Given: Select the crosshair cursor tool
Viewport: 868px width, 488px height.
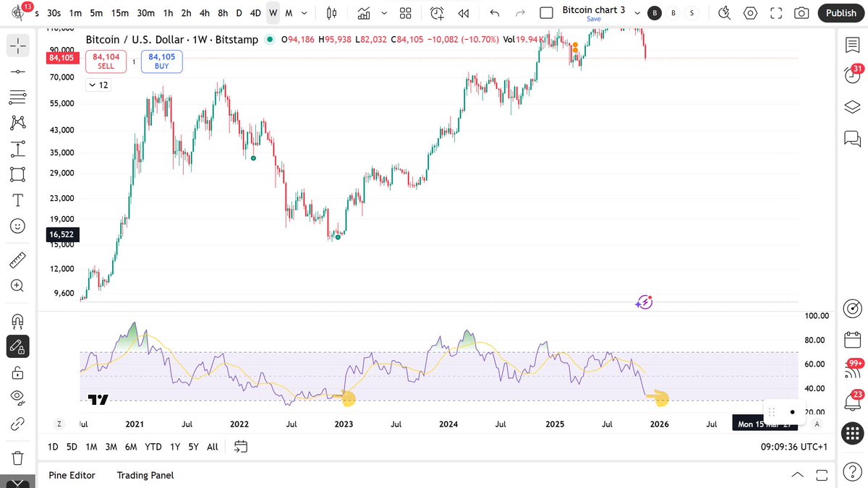Looking at the screenshot, I should [x=17, y=46].
